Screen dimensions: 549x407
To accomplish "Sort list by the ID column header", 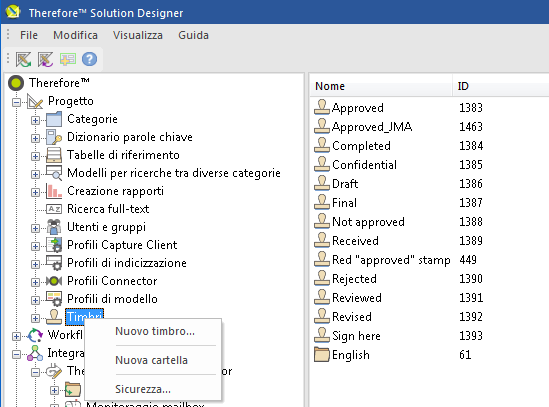I will click(x=501, y=86).
